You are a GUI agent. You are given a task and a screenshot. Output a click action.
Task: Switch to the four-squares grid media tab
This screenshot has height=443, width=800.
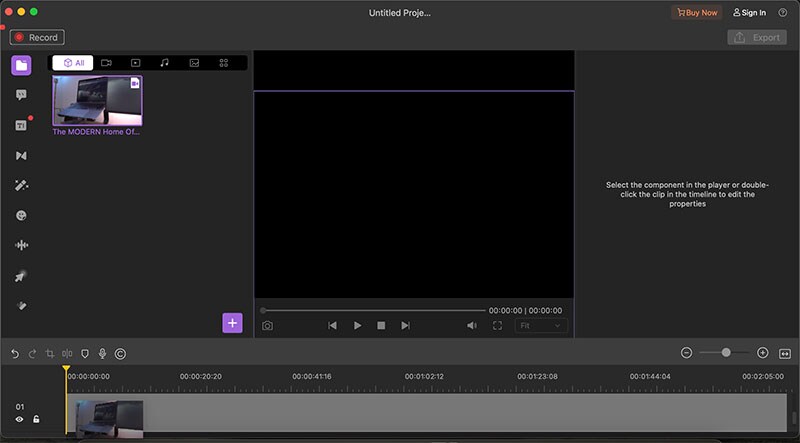point(224,63)
